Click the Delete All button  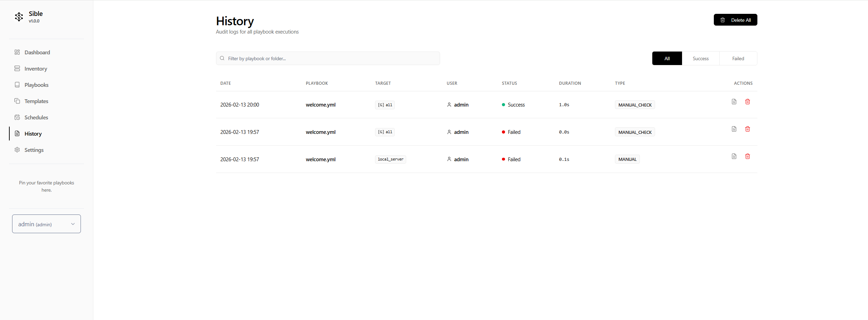(x=735, y=20)
